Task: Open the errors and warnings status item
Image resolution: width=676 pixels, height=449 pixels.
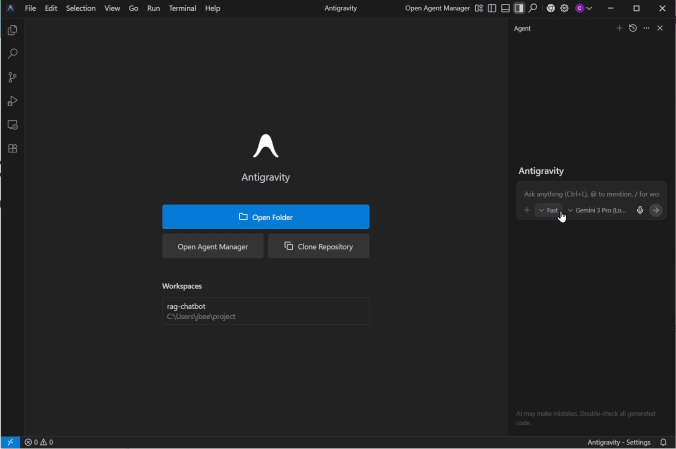Action: [39, 442]
